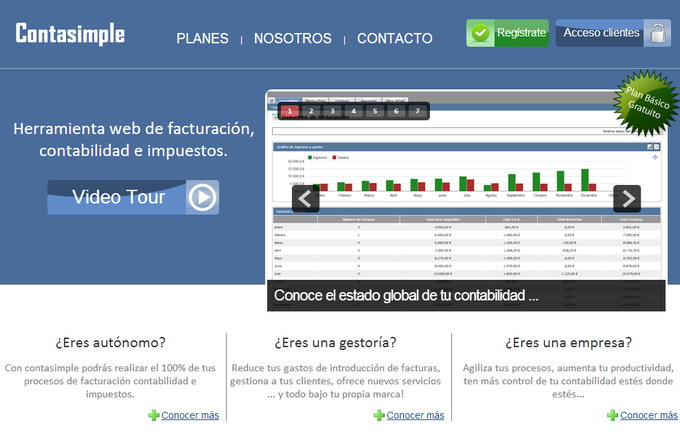Click the income and expenses bar chart

click(x=467, y=172)
